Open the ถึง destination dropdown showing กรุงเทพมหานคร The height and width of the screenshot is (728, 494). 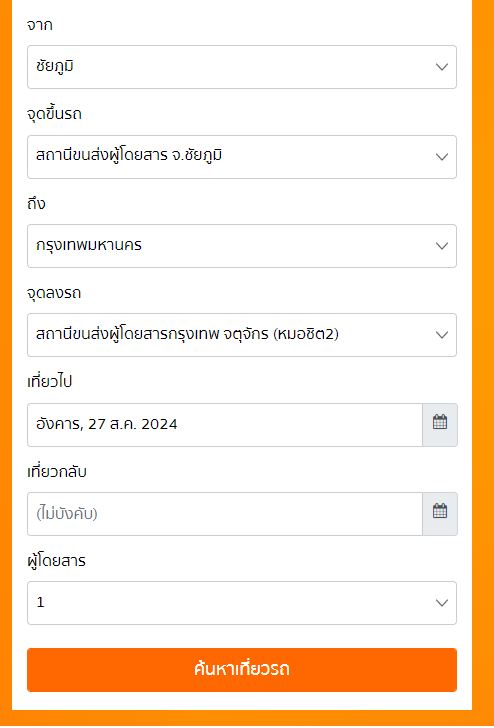(x=242, y=246)
